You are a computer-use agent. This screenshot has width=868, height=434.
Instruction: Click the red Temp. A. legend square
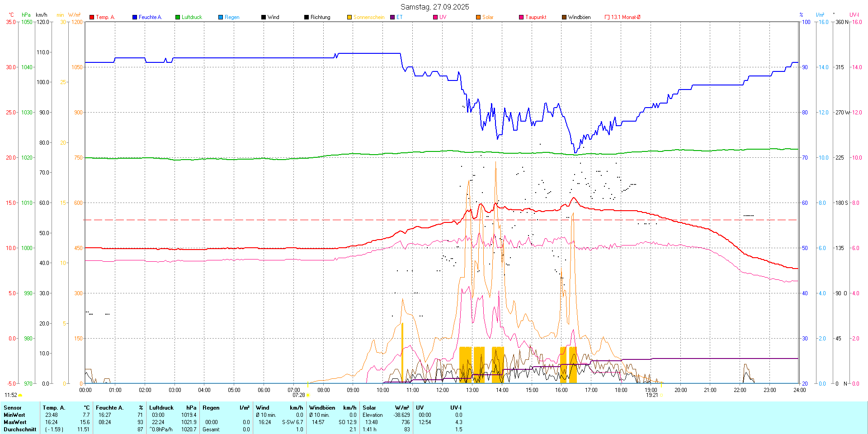point(92,17)
